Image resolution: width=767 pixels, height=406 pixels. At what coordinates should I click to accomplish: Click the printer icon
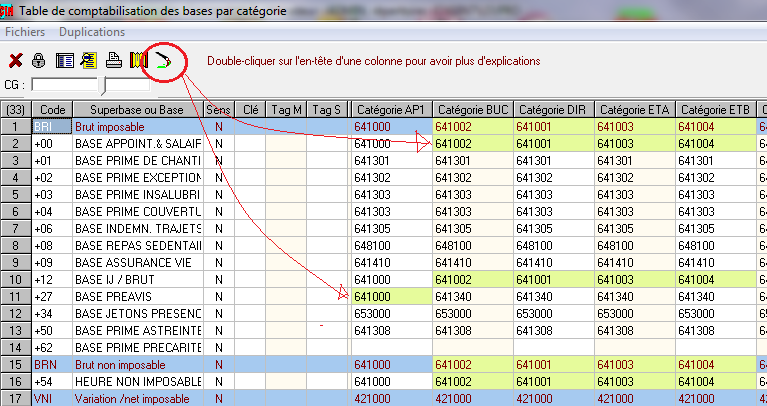[x=114, y=60]
